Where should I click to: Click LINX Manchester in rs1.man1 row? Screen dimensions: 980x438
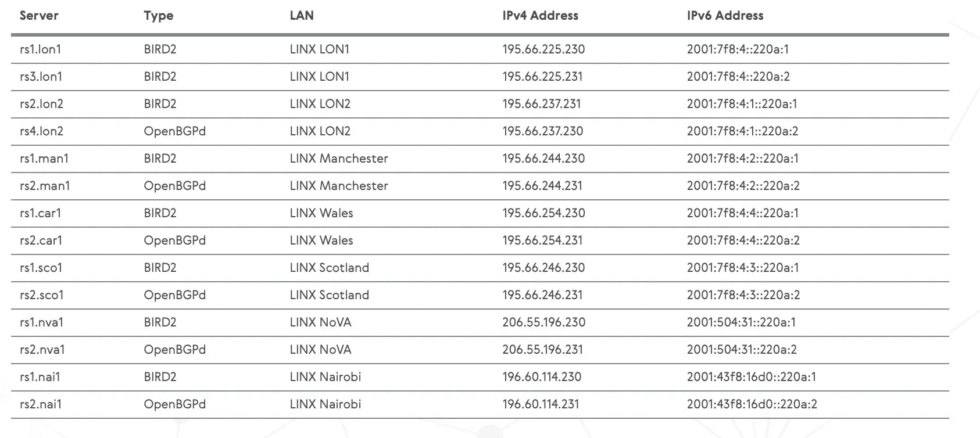click(338, 159)
